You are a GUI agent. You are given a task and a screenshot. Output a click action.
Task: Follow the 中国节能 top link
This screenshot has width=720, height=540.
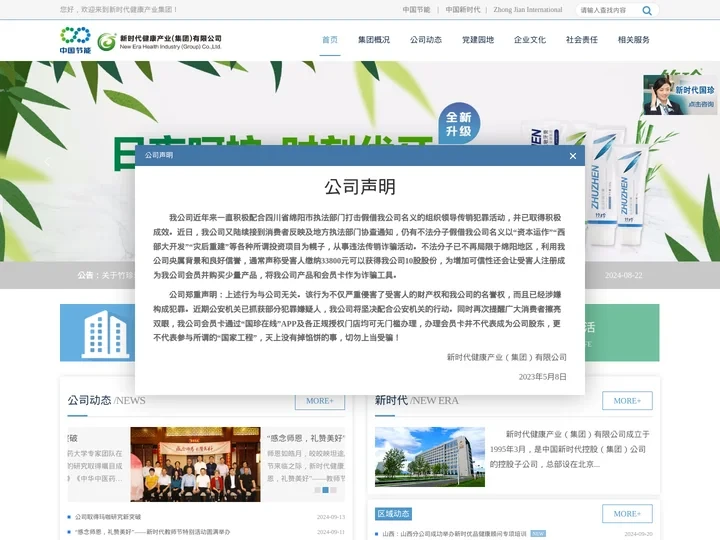coord(416,10)
